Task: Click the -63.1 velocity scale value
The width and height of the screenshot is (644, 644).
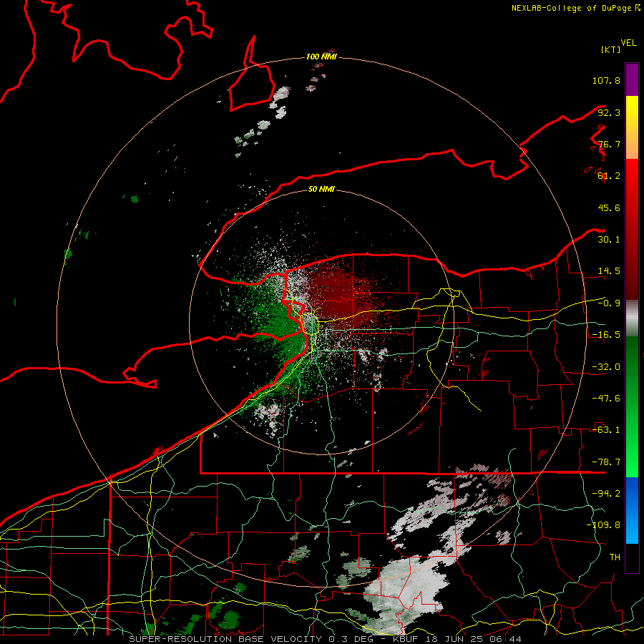Action: coord(606,430)
